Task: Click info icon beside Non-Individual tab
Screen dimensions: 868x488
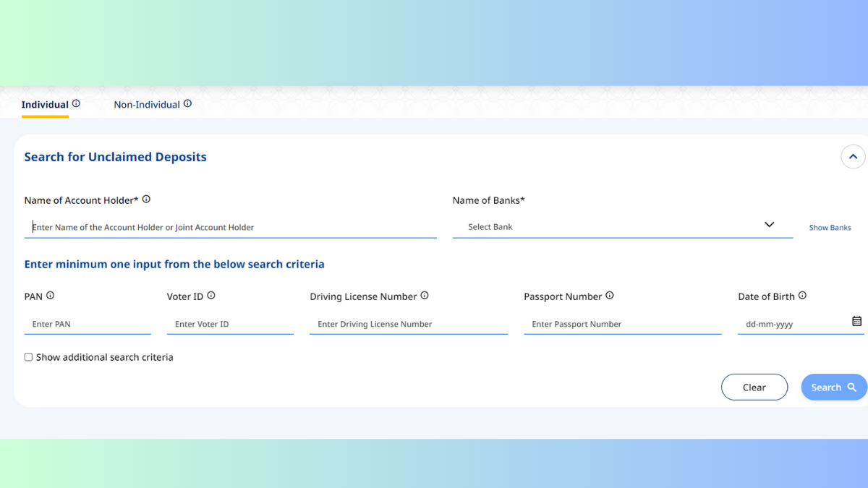Action: 187,104
